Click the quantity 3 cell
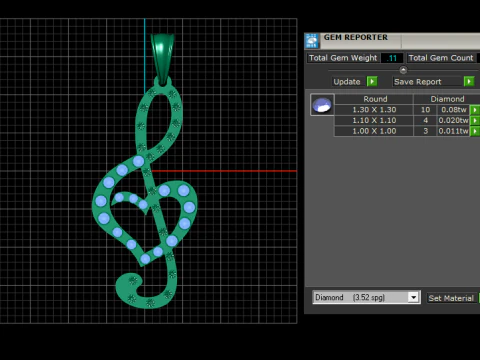Viewport: 480px width, 360px height. coord(425,131)
